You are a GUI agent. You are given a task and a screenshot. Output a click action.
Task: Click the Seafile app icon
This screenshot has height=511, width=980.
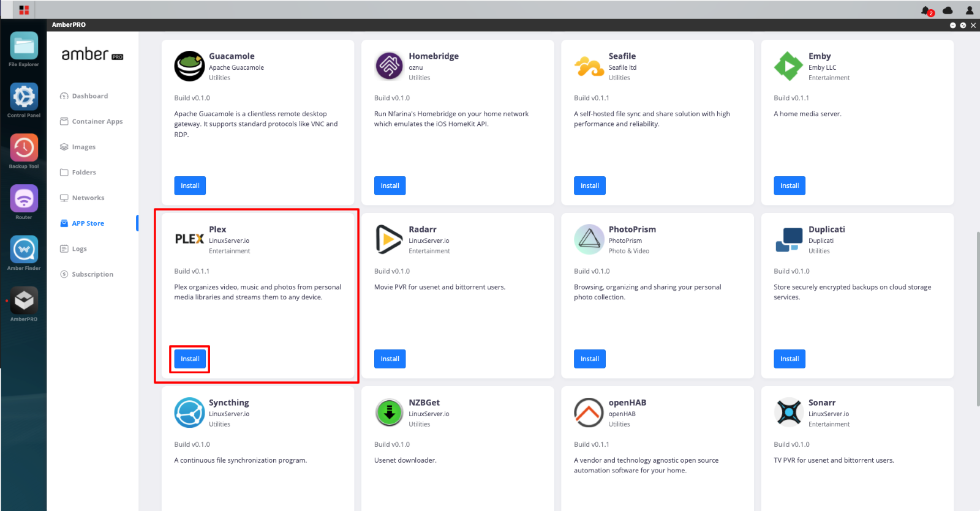[589, 66]
